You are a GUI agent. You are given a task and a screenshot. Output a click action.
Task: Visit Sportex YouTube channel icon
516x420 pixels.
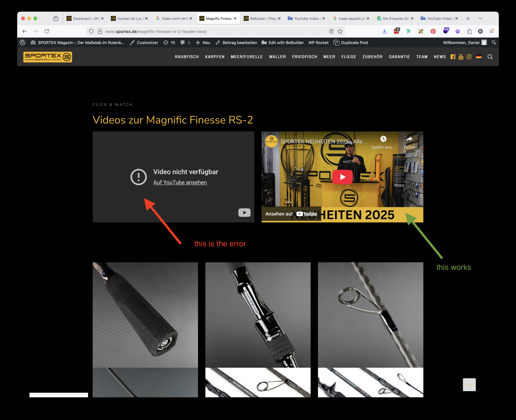click(461, 57)
